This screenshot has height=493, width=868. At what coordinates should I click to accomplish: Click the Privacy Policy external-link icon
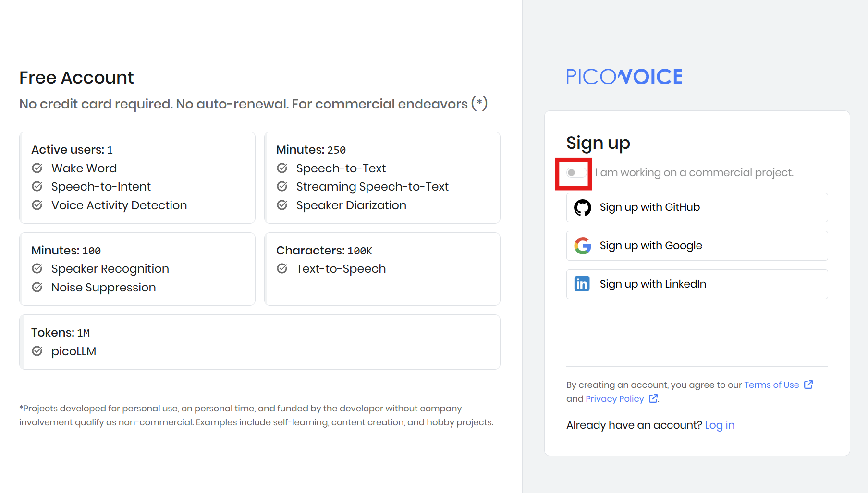pos(653,398)
